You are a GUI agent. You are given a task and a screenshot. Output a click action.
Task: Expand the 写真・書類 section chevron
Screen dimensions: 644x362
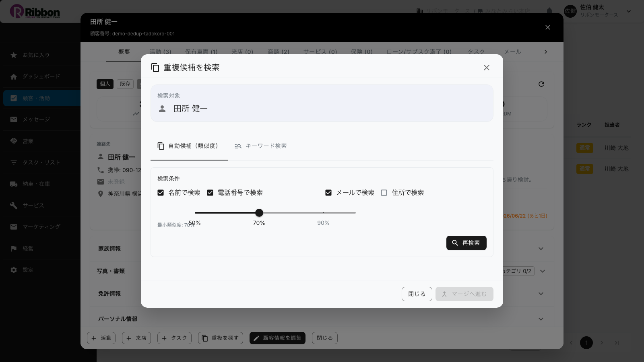[543, 271]
